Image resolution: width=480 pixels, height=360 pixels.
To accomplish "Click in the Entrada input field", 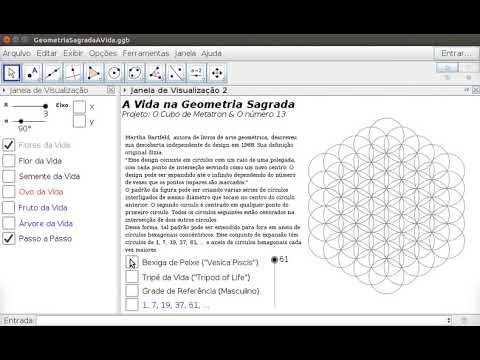I will (x=242, y=320).
